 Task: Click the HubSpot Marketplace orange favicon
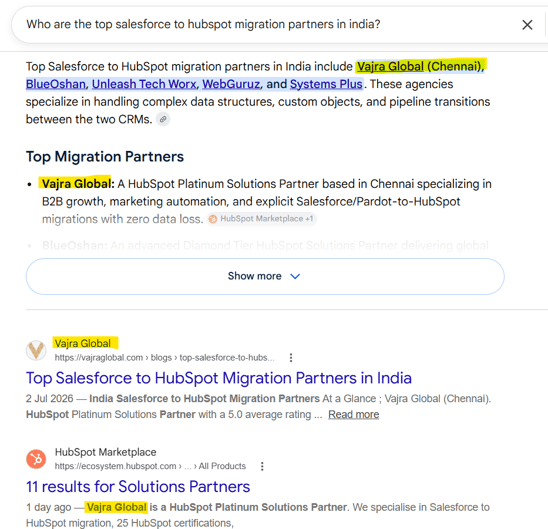coord(36,458)
